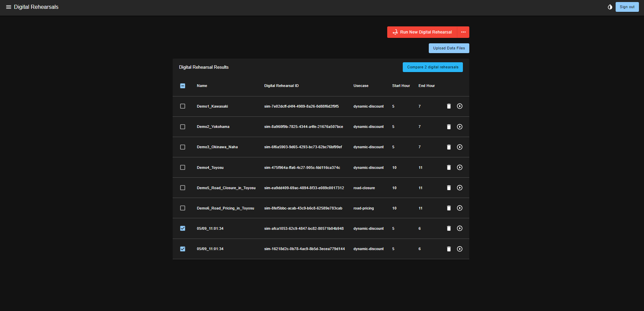The width and height of the screenshot is (644, 311).
Task: Delete the Demo1_Kawasaki rehearsal
Action: click(449, 106)
